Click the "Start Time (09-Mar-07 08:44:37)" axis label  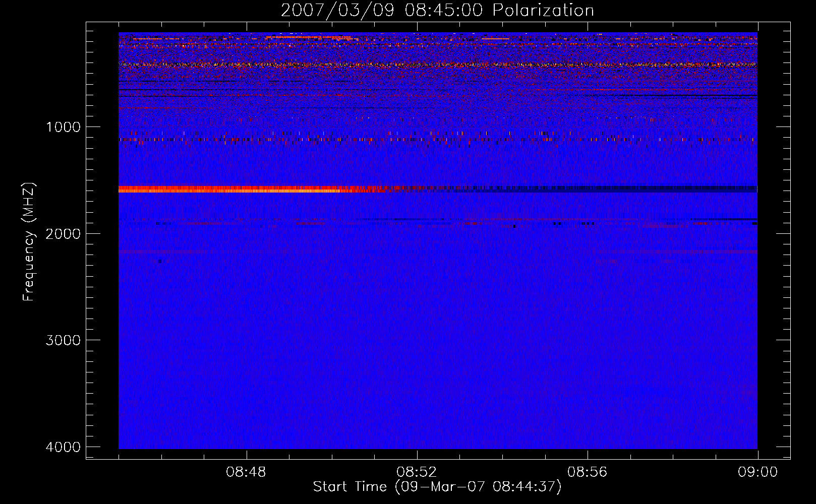pyautogui.click(x=437, y=487)
